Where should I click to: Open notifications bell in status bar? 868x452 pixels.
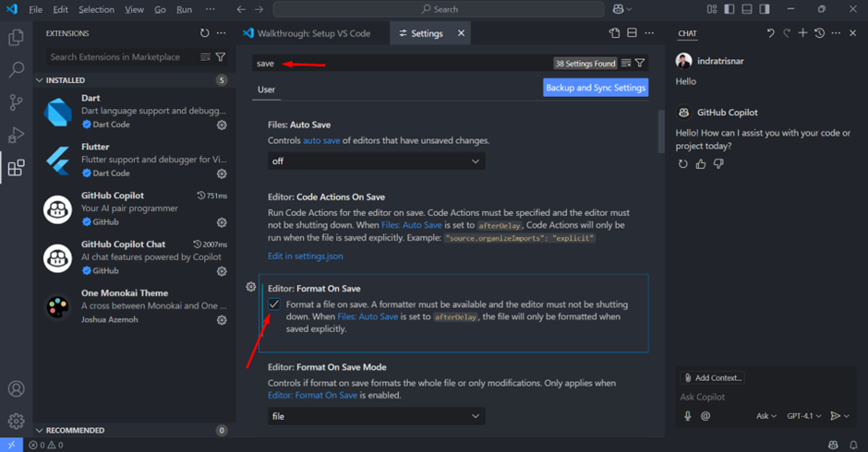click(853, 445)
